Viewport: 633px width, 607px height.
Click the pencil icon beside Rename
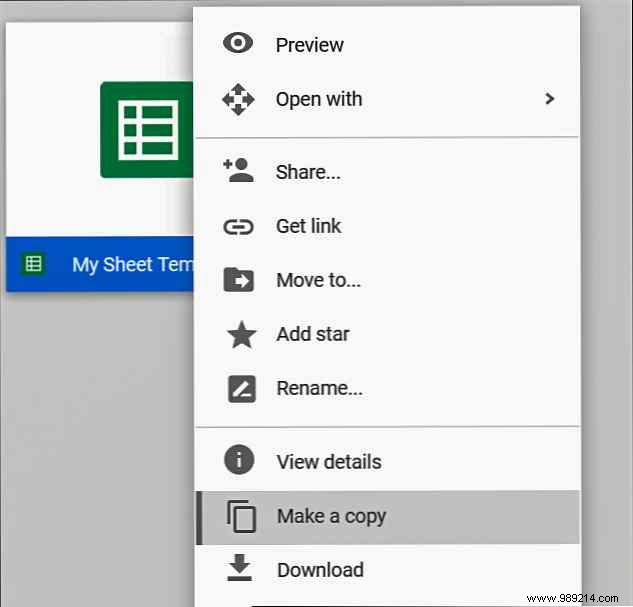point(242,389)
